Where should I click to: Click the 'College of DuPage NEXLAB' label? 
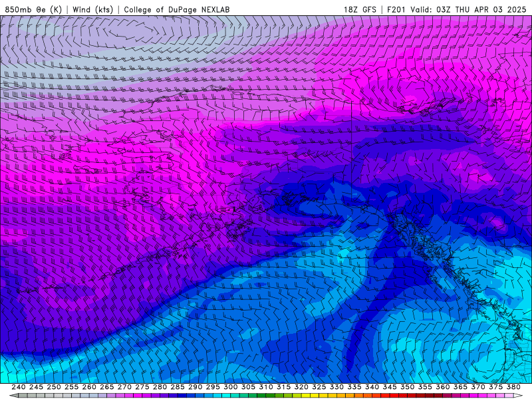177,10
